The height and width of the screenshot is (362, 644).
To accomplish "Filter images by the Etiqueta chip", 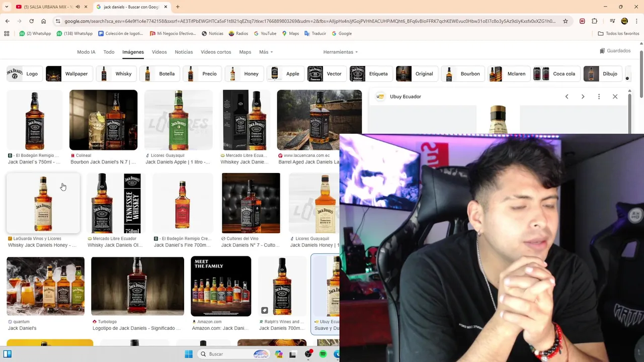I will click(x=370, y=74).
